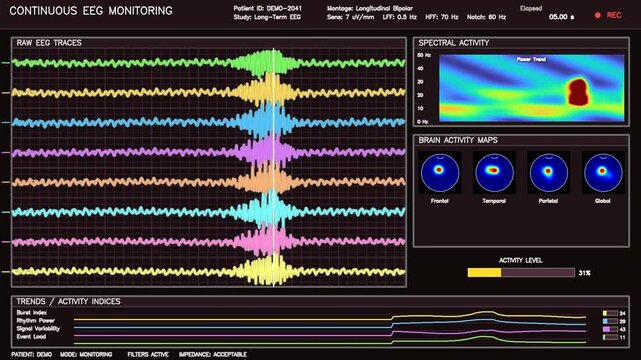This screenshot has width=641, height=360.
Task: Click PATIENT: DEMO in the status bar
Action: 31,355
